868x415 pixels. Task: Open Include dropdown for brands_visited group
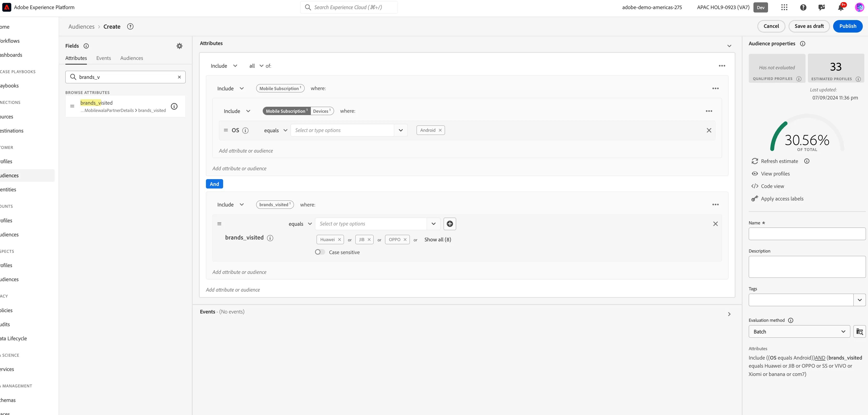click(230, 205)
